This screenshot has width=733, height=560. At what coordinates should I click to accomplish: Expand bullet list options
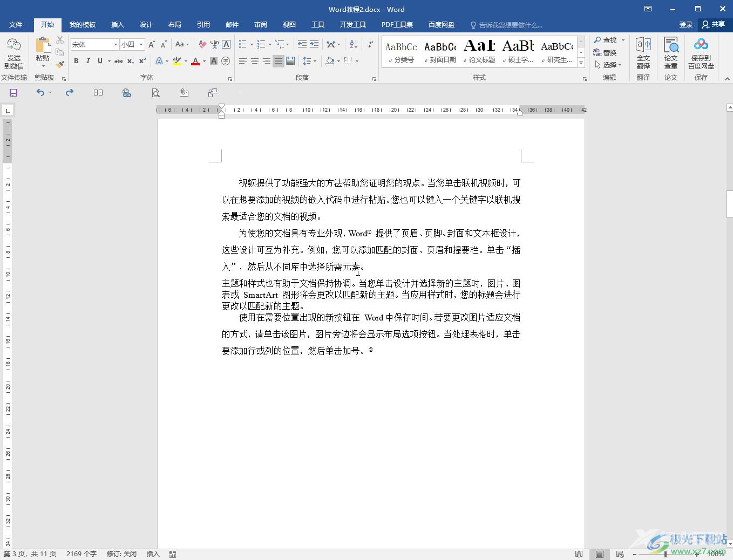[x=252, y=44]
